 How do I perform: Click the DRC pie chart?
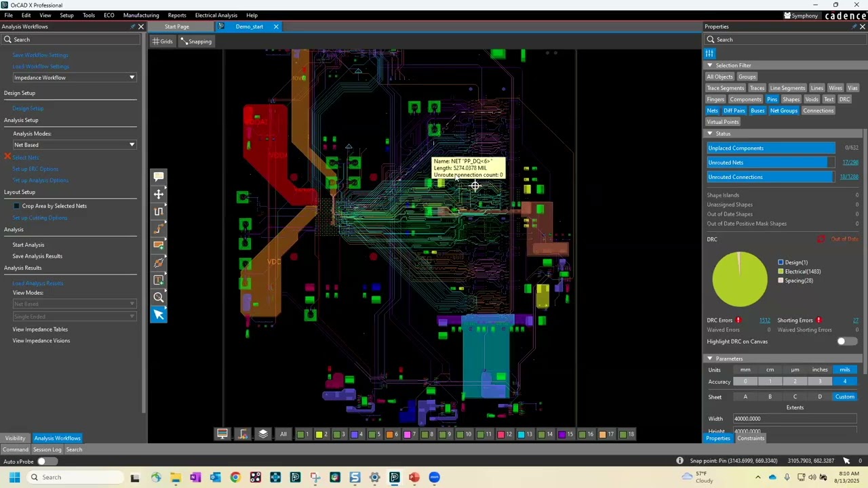[740, 279]
